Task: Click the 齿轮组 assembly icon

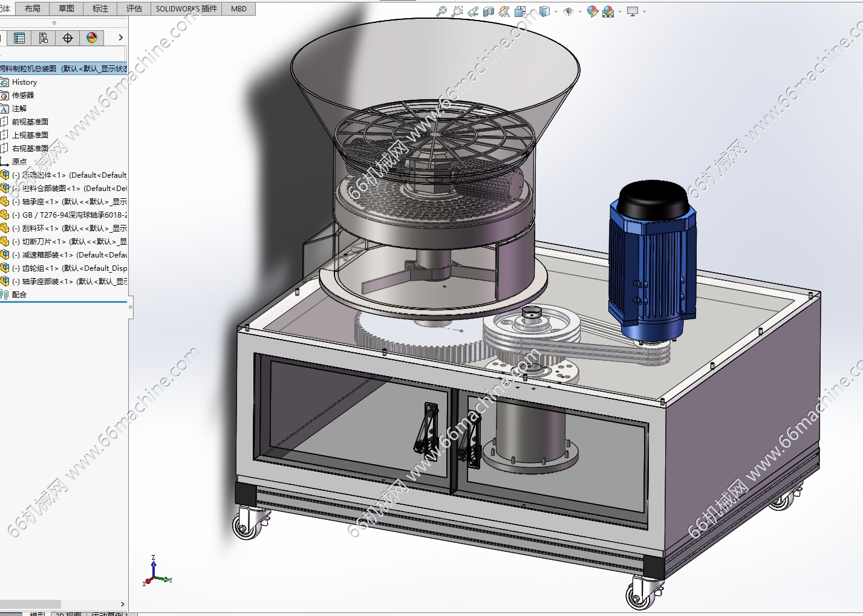Action: [4, 268]
